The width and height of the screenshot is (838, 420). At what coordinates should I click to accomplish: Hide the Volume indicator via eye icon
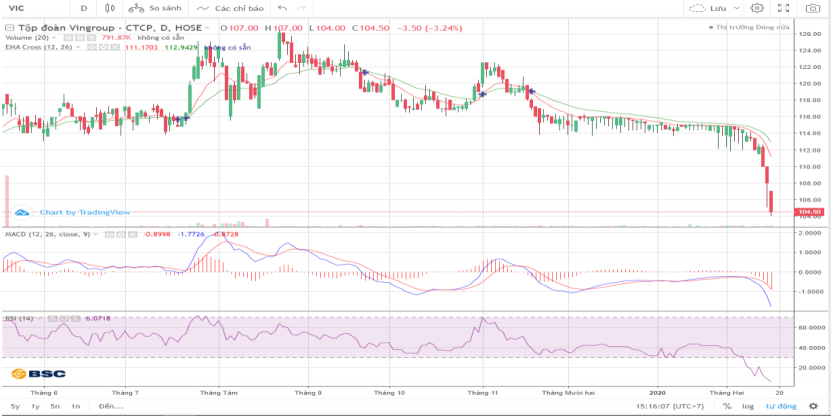[x=67, y=38]
